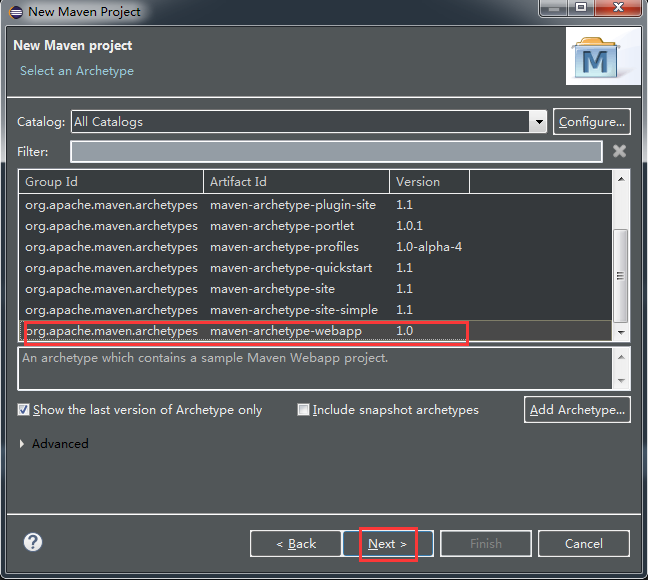Close the New Maven Project window
Viewport: 648px width, 580px height.
618,7
